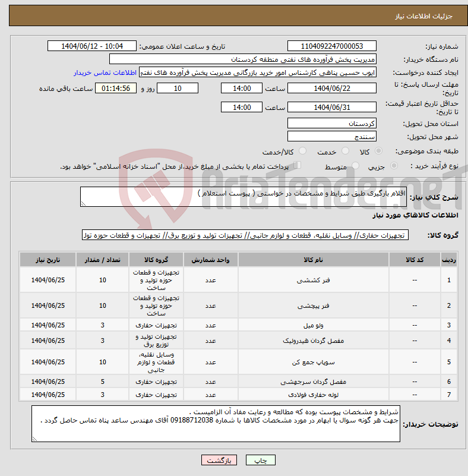Click the price validity date 1404/06/31
The height and width of the screenshot is (476, 468).
point(332,107)
